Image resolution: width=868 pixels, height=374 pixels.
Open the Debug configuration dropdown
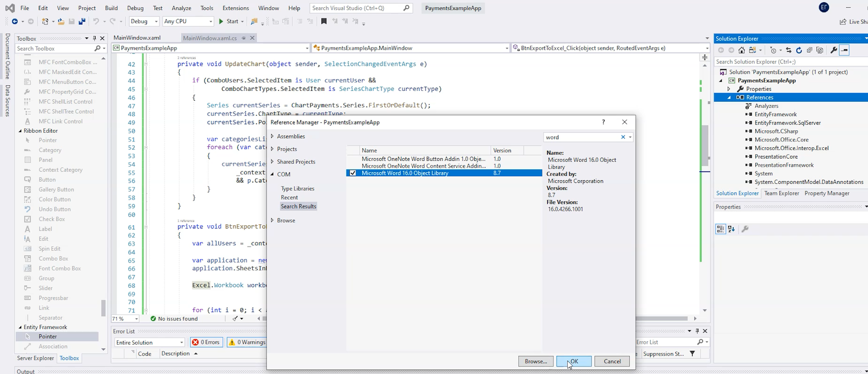(144, 21)
